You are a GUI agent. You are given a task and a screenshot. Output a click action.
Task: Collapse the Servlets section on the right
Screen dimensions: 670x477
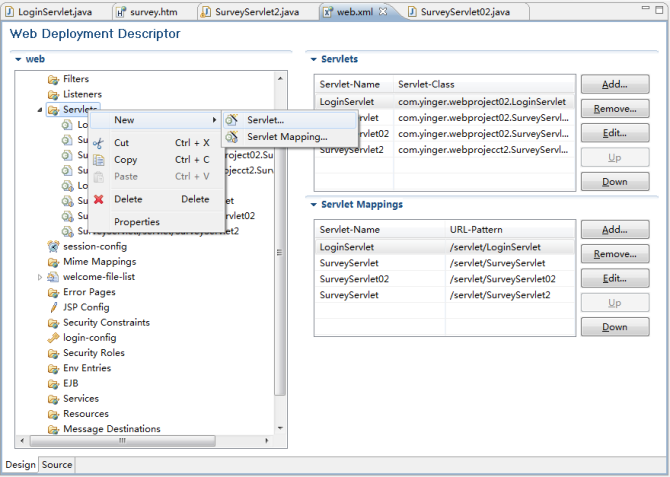point(314,59)
